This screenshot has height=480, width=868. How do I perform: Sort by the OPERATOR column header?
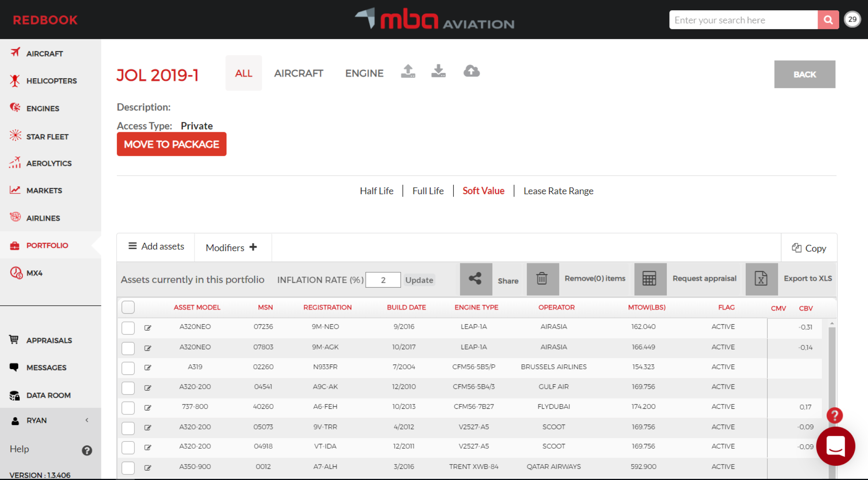tap(556, 307)
